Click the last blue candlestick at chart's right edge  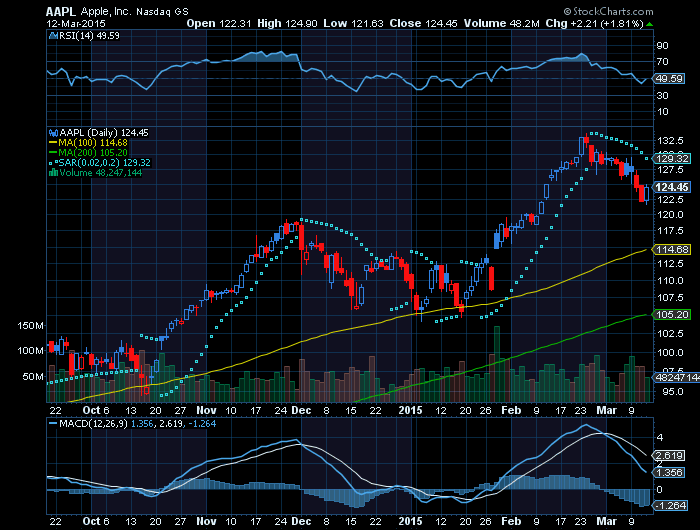pos(646,194)
